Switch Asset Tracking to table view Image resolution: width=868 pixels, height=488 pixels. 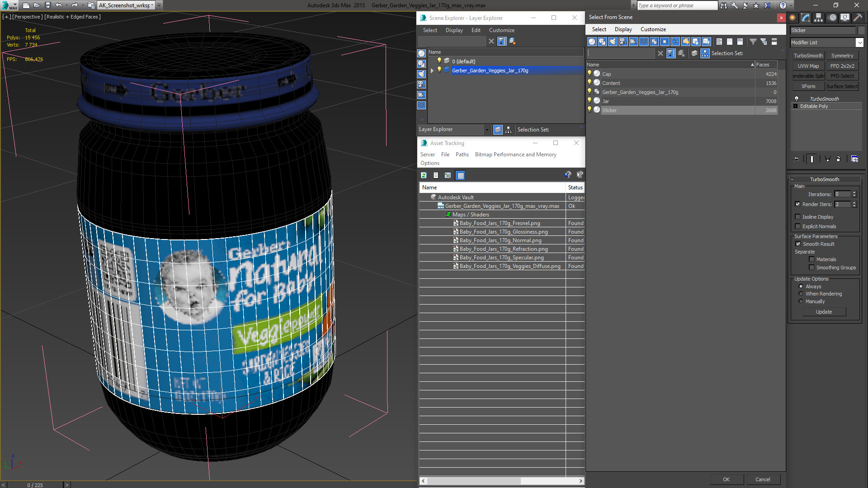pyautogui.click(x=461, y=175)
